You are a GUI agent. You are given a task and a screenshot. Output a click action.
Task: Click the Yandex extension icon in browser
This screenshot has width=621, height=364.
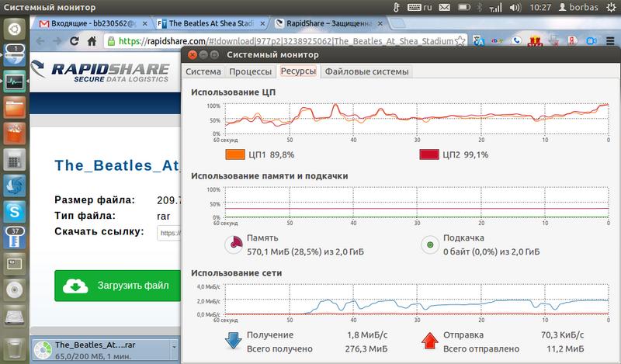click(572, 41)
